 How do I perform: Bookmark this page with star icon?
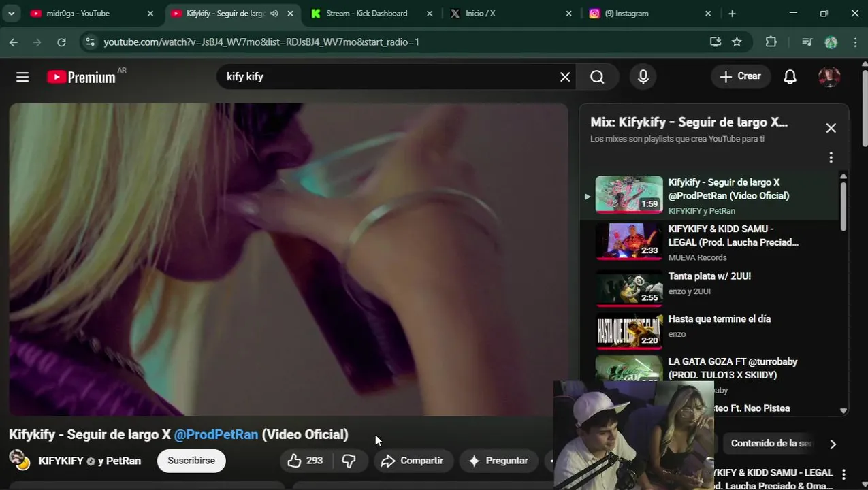(x=737, y=42)
